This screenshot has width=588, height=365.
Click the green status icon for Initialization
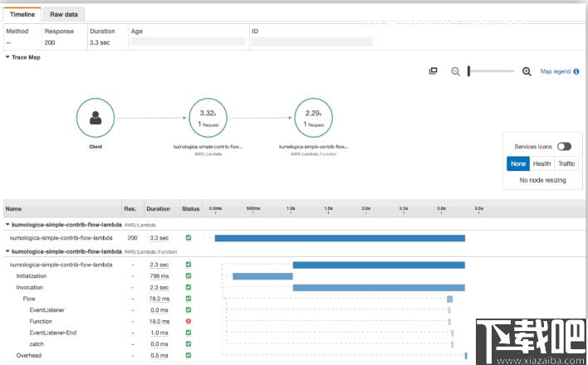tap(189, 275)
